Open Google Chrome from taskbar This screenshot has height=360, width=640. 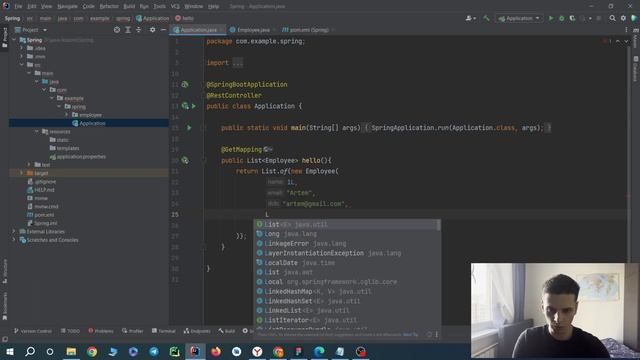(x=92, y=351)
